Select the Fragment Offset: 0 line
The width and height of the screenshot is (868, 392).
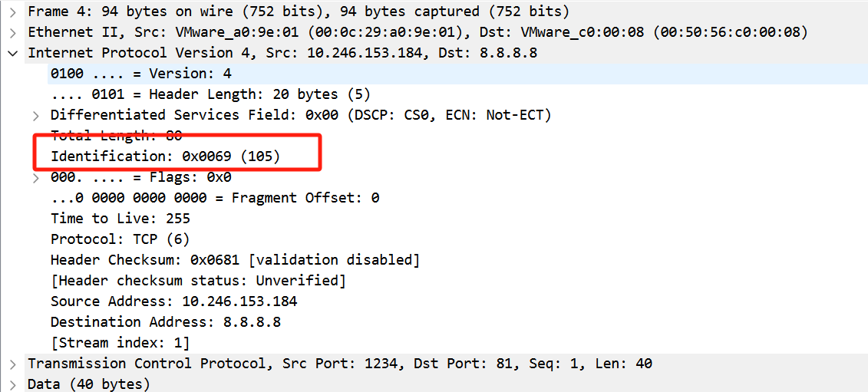(x=215, y=198)
